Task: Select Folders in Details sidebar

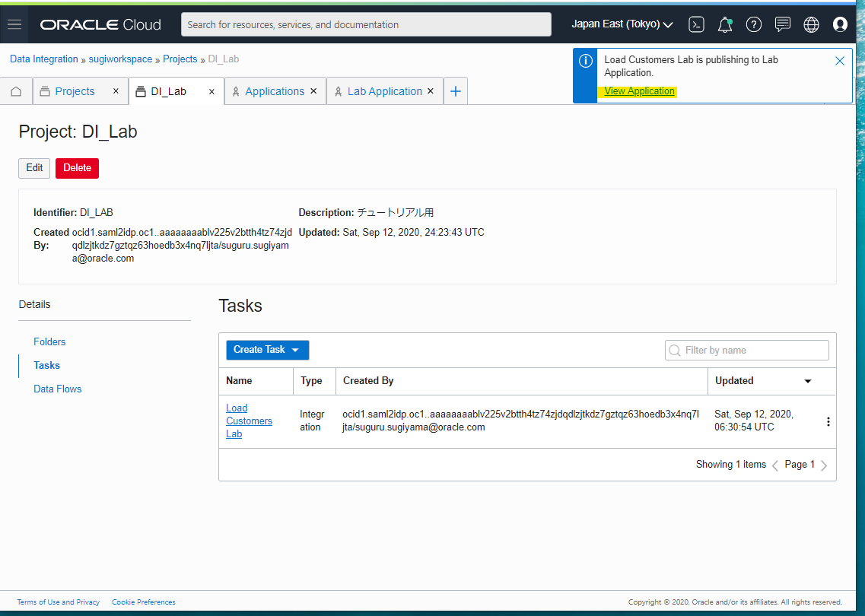Action: [x=49, y=342]
